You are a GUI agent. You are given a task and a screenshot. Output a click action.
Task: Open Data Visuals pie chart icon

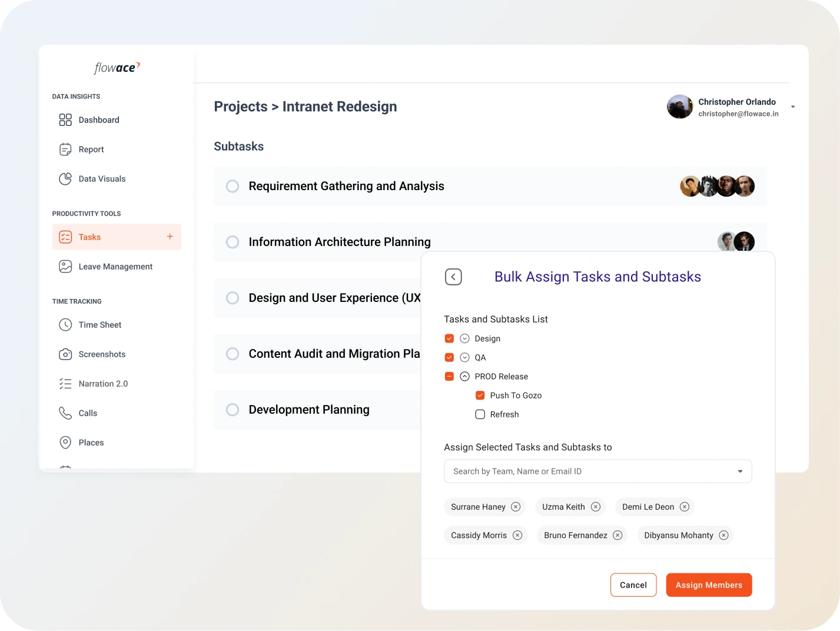point(65,179)
